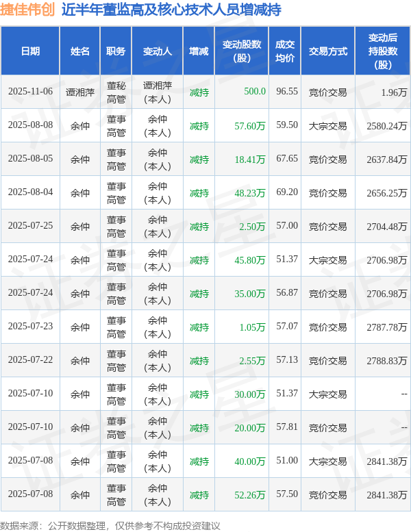Viewport: 411px width, 532px height.
Task: Click the price 57.07
Action: tap(287, 326)
